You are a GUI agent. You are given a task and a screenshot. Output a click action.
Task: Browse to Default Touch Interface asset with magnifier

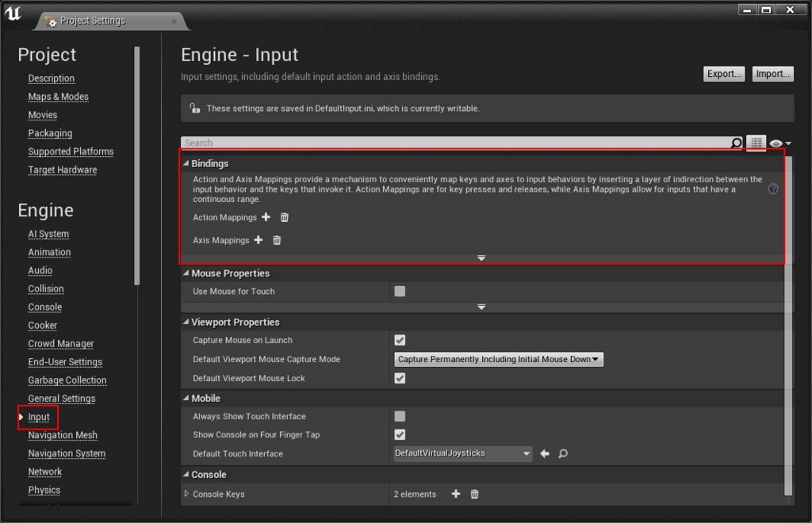pos(563,454)
